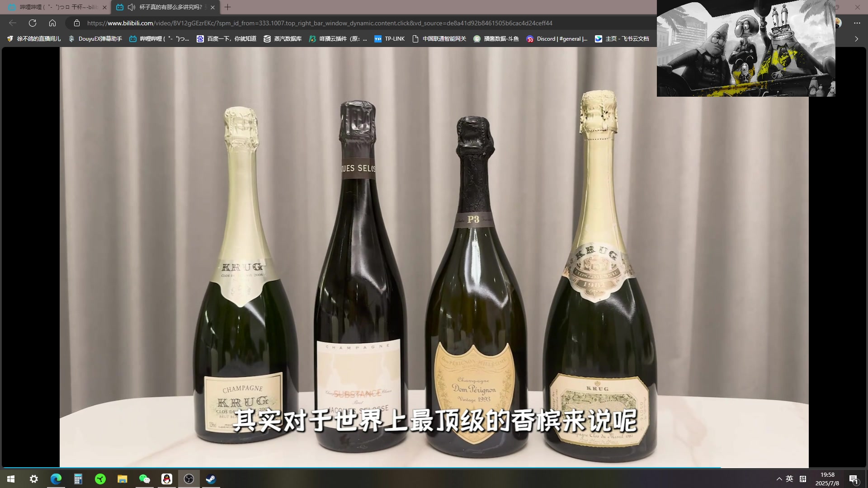Viewport: 868px width, 488px height.
Task: Refresh the current page
Action: coord(33,23)
